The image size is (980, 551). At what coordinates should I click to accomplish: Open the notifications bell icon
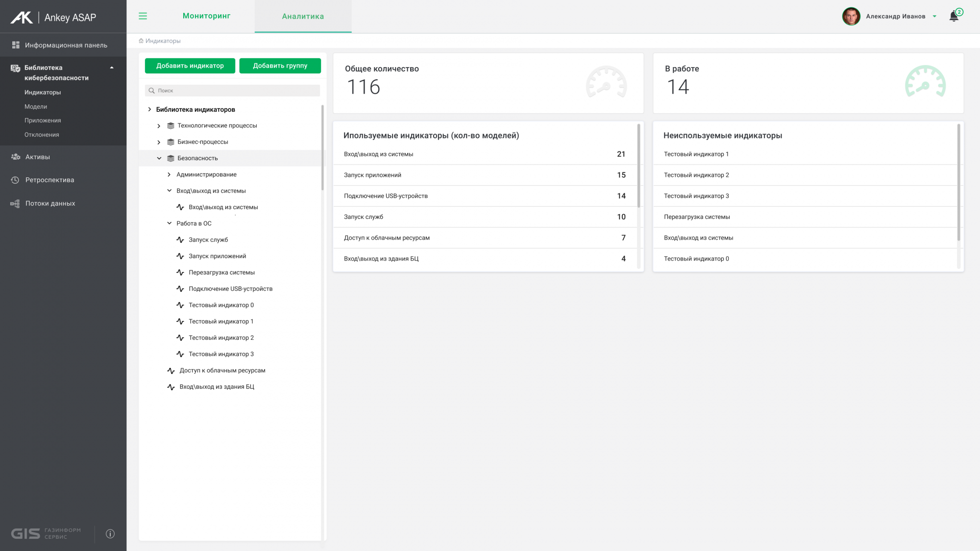pyautogui.click(x=954, y=16)
